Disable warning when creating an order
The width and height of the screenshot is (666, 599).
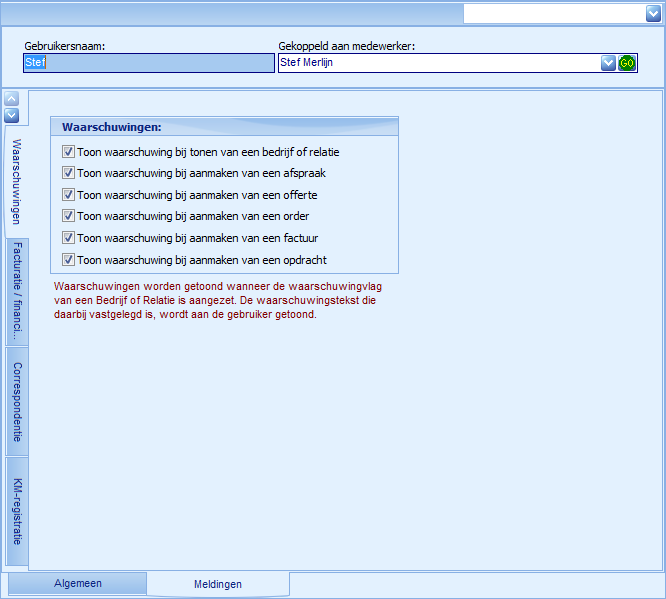pos(69,216)
